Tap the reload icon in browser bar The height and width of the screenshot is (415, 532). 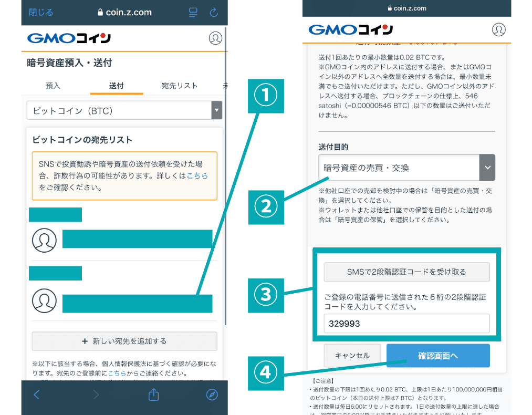(213, 12)
